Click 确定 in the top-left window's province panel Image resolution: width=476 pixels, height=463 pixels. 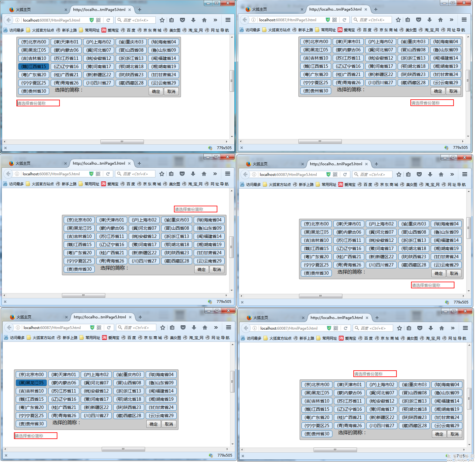tap(156, 91)
